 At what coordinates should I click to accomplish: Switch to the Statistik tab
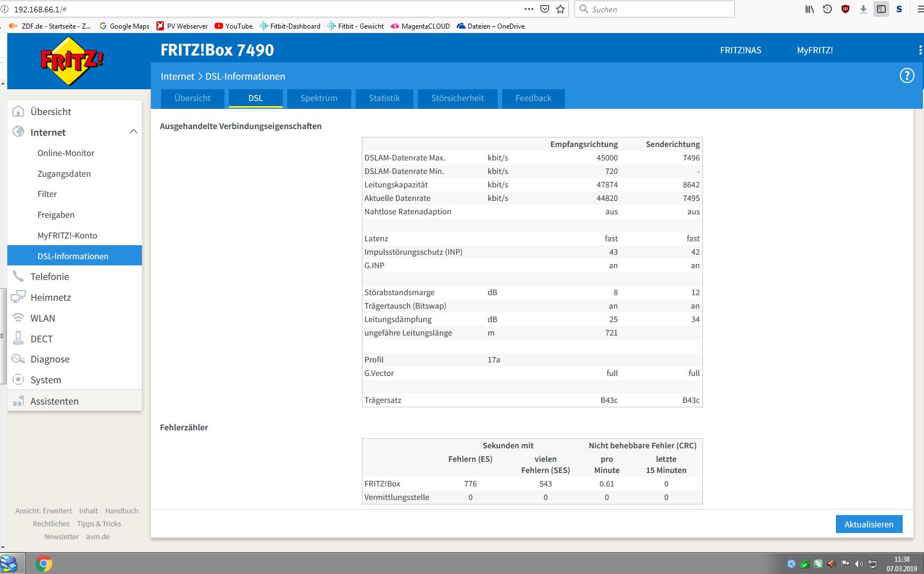(x=384, y=98)
